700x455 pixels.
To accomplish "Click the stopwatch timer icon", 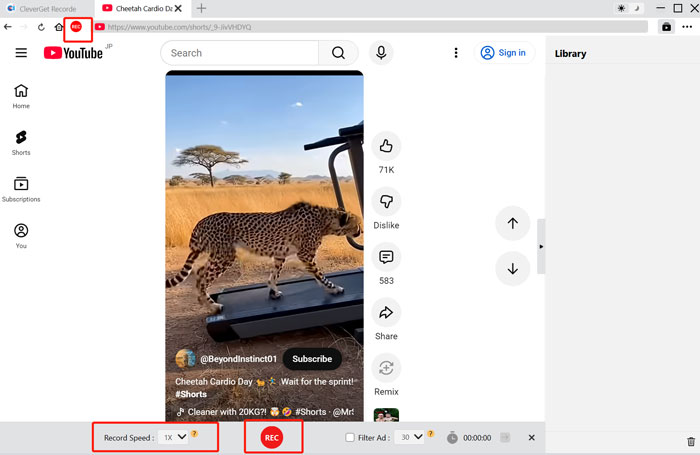I will tap(452, 438).
